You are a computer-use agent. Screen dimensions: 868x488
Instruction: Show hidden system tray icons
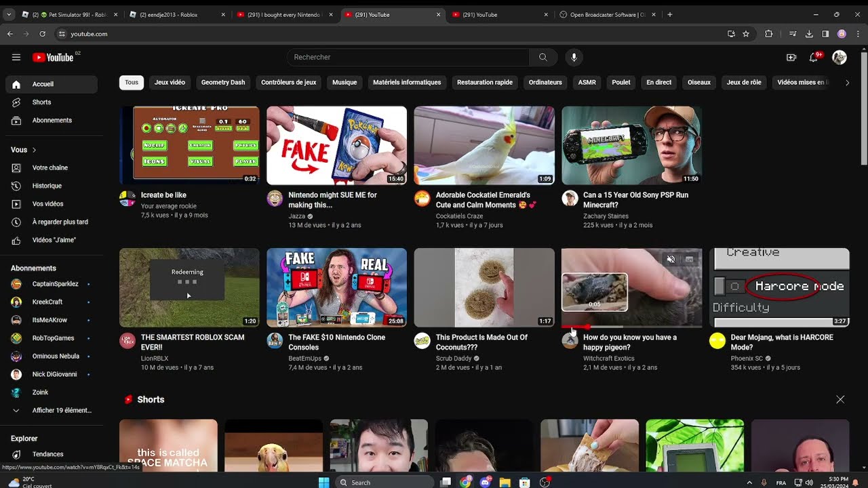tap(749, 483)
